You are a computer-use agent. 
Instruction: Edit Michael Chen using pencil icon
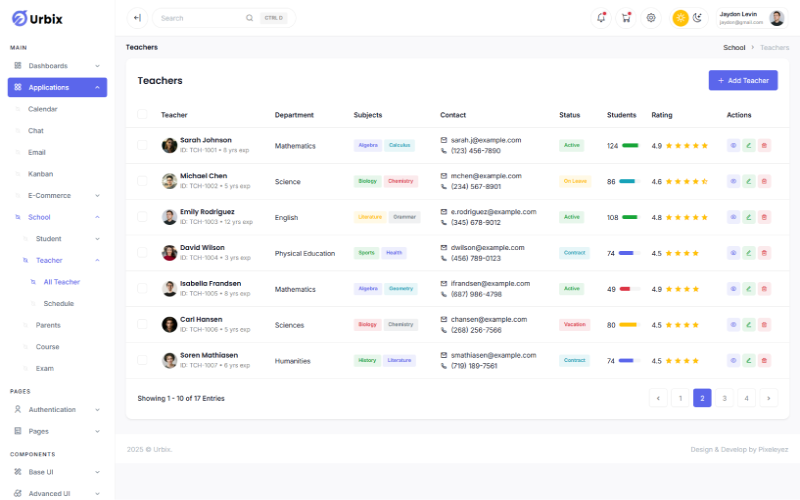point(748,181)
